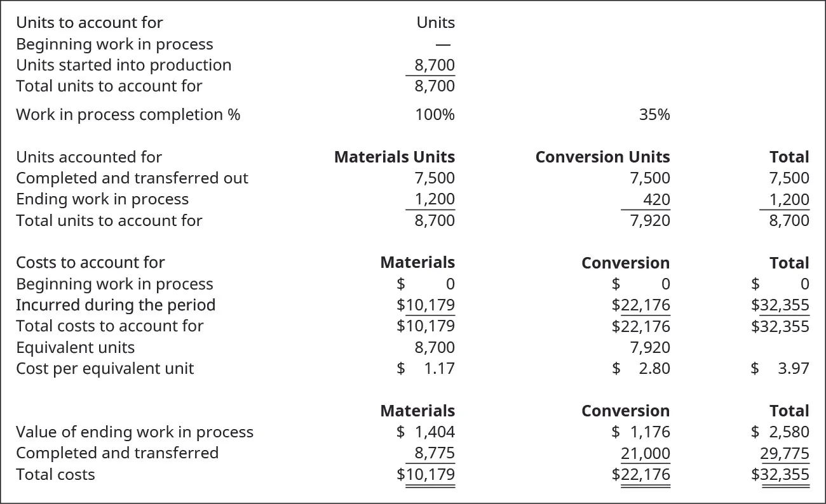Select the 'Ending work in process' row label
The image size is (826, 504).
(x=102, y=199)
